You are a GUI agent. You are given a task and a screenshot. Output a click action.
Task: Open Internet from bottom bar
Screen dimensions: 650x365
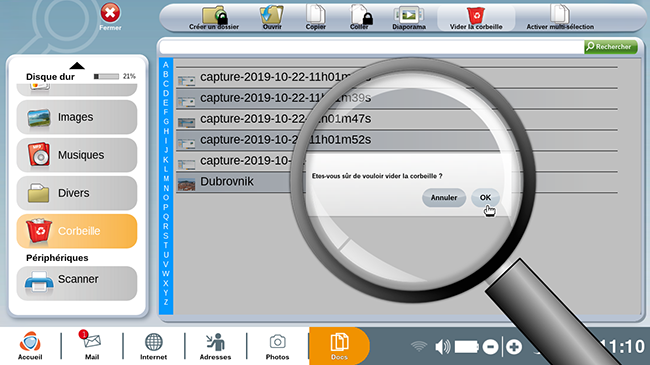click(153, 346)
